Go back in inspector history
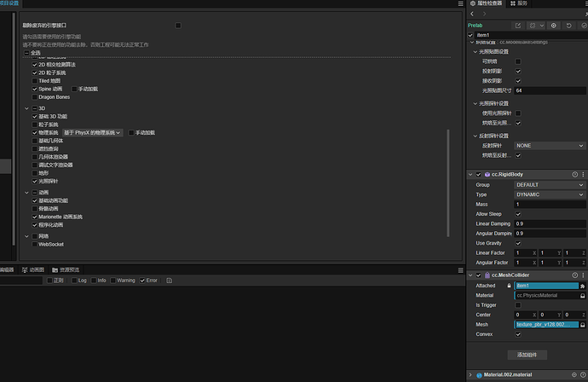The width and height of the screenshot is (588, 382). 472,14
